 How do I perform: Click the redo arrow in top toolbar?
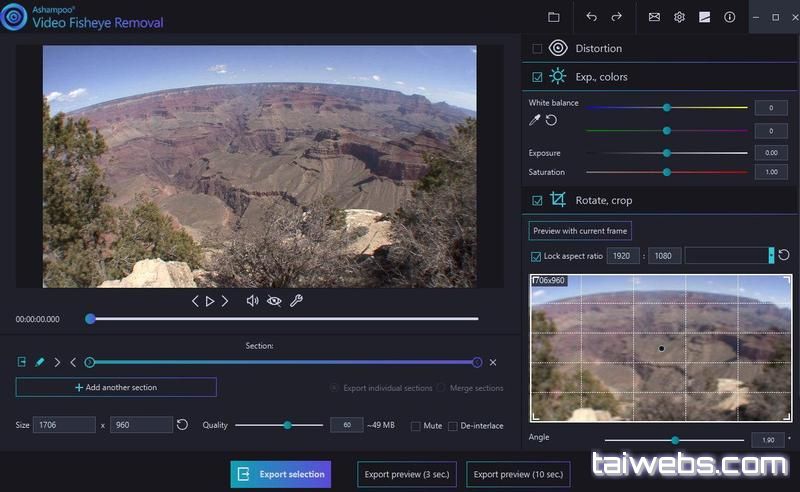click(616, 17)
